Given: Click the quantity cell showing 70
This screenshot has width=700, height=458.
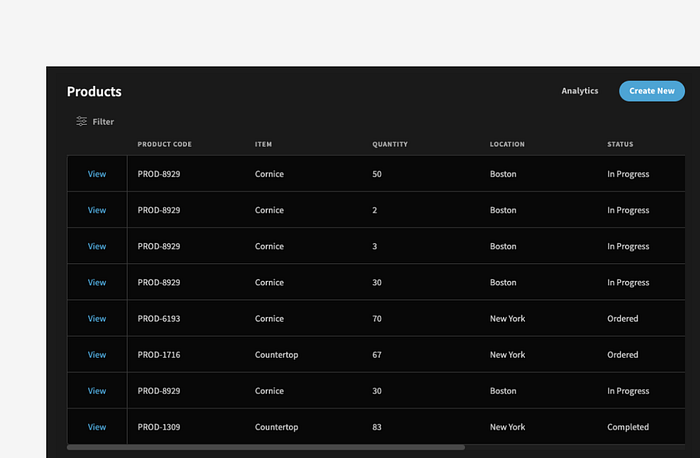Looking at the screenshot, I should point(377,319).
